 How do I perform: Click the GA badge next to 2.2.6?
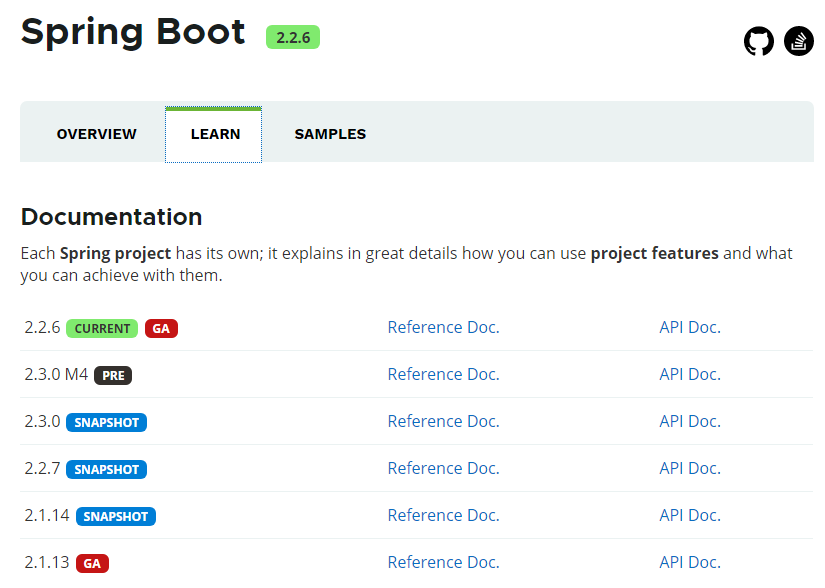point(161,329)
